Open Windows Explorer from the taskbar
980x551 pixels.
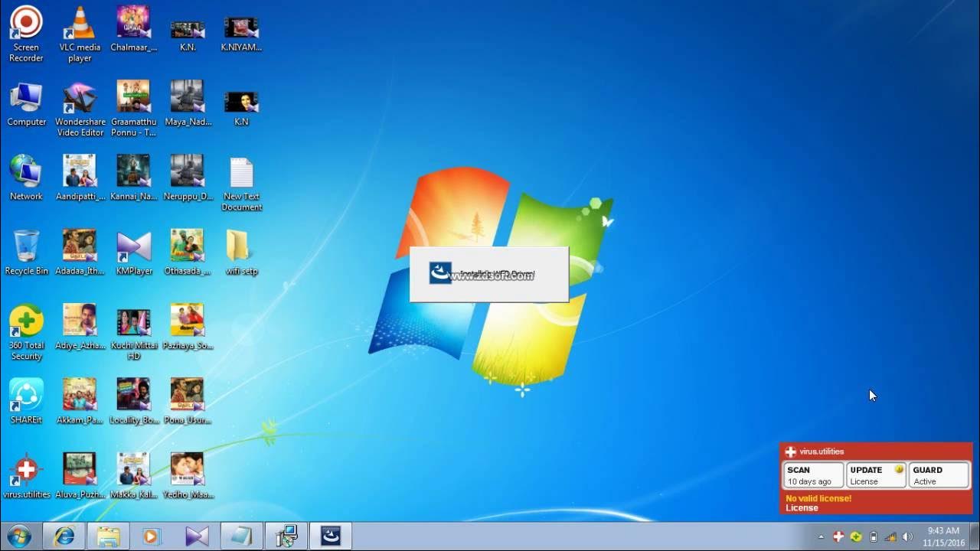click(x=108, y=536)
